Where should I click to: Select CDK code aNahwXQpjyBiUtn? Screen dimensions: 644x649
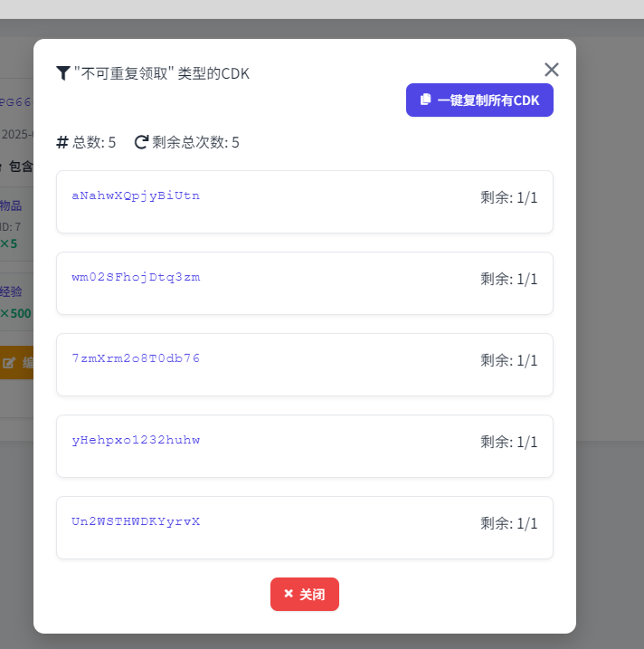click(136, 196)
